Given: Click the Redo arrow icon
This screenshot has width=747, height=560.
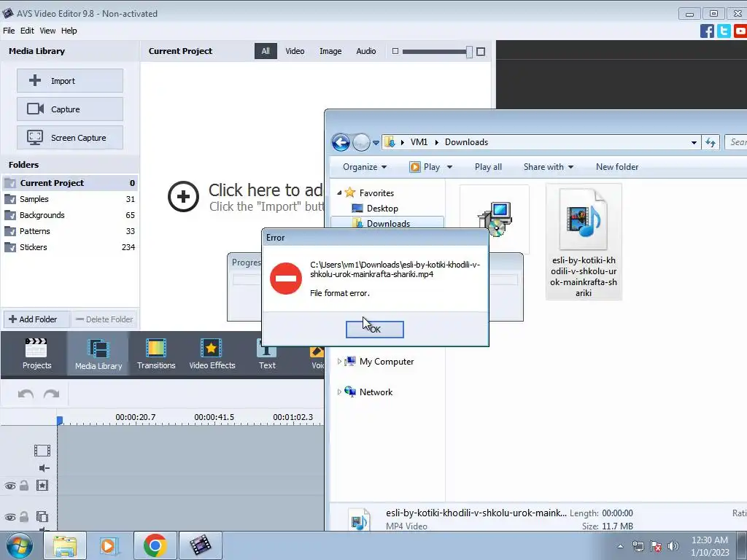Looking at the screenshot, I should (52, 394).
